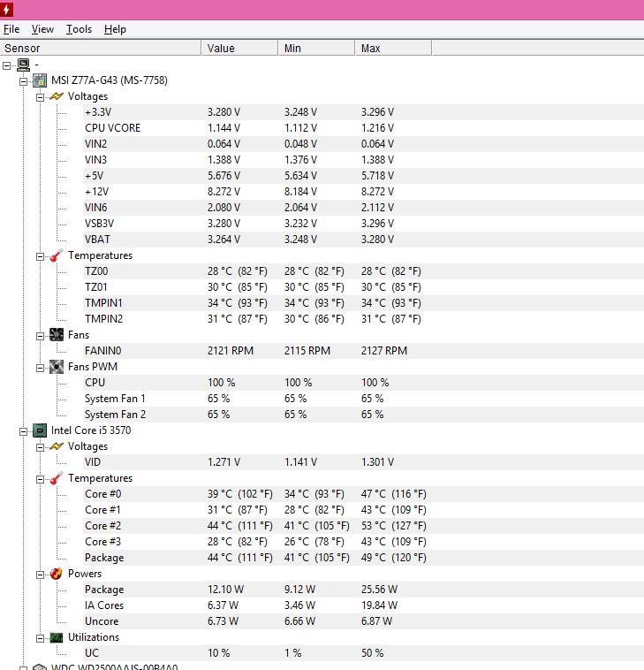
Task: Collapse the Fans group
Action: pyautogui.click(x=40, y=336)
